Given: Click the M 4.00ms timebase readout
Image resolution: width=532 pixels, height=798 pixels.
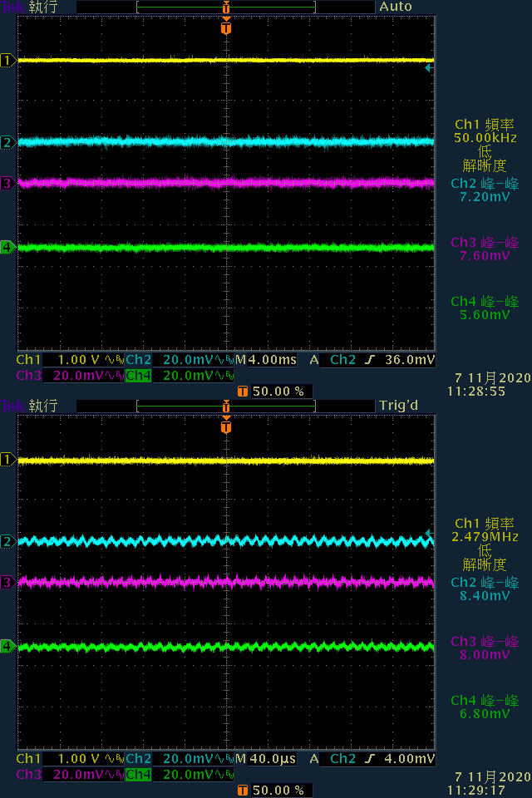Looking at the screenshot, I should click(266, 360).
